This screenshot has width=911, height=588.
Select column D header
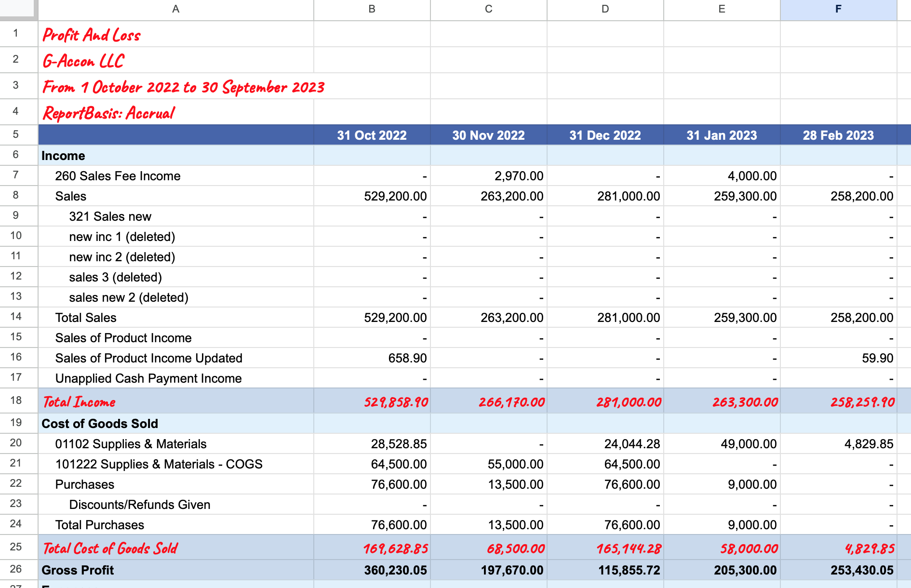tap(605, 10)
